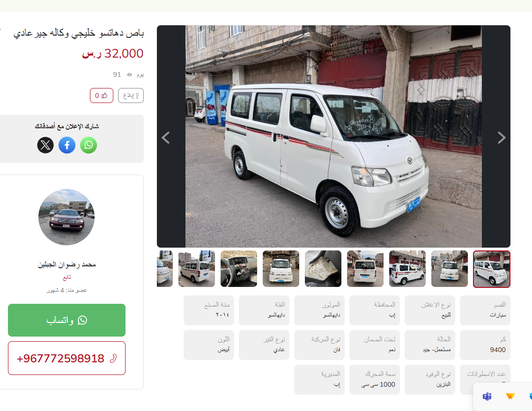Share the ad on X icon
This screenshot has height=411, width=532.
[x=45, y=145]
